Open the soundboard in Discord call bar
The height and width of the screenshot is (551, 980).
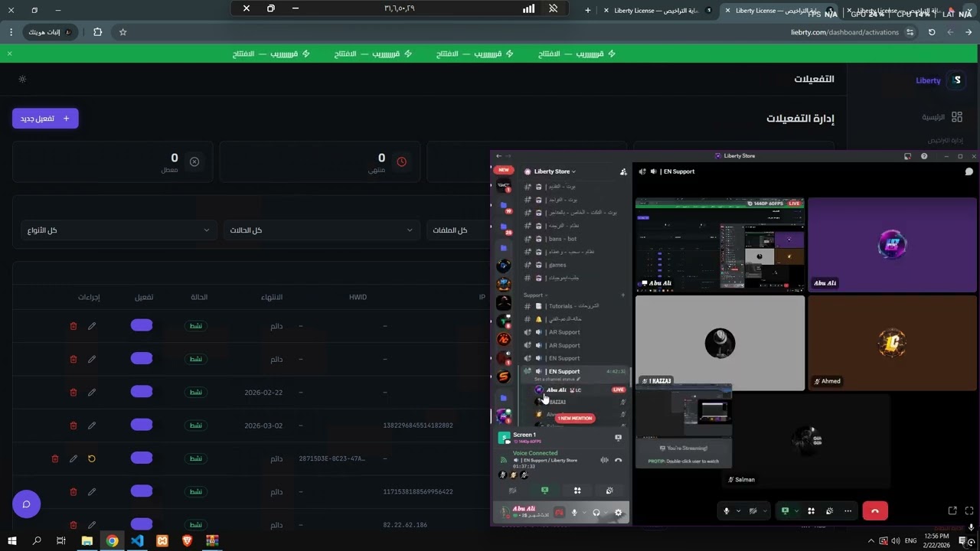coord(830,510)
